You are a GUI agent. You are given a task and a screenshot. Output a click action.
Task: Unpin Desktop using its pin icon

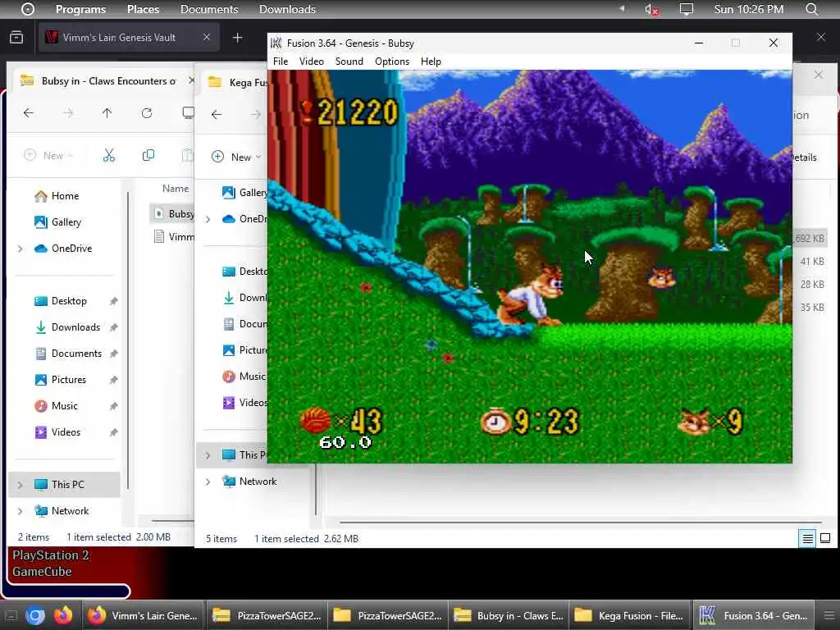[x=113, y=302]
